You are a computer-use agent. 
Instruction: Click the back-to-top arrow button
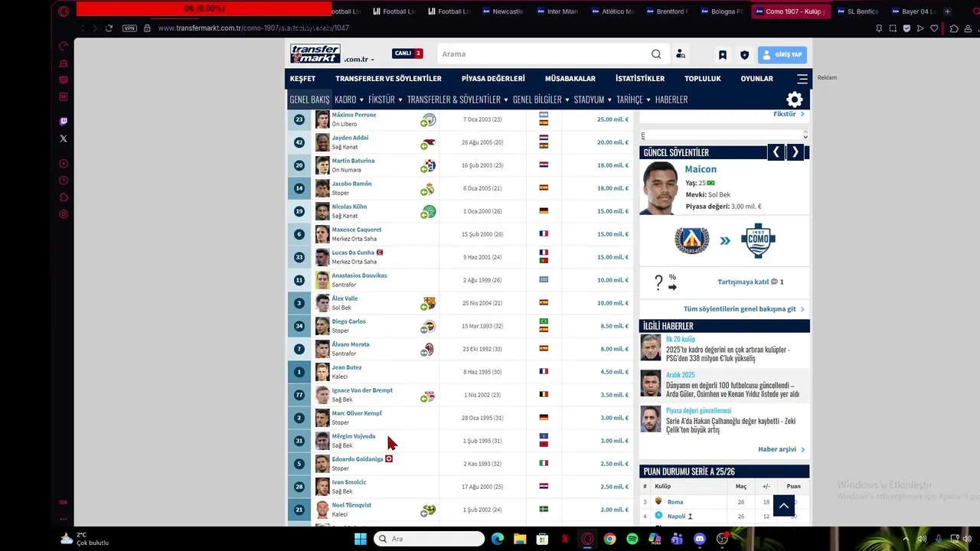click(783, 505)
